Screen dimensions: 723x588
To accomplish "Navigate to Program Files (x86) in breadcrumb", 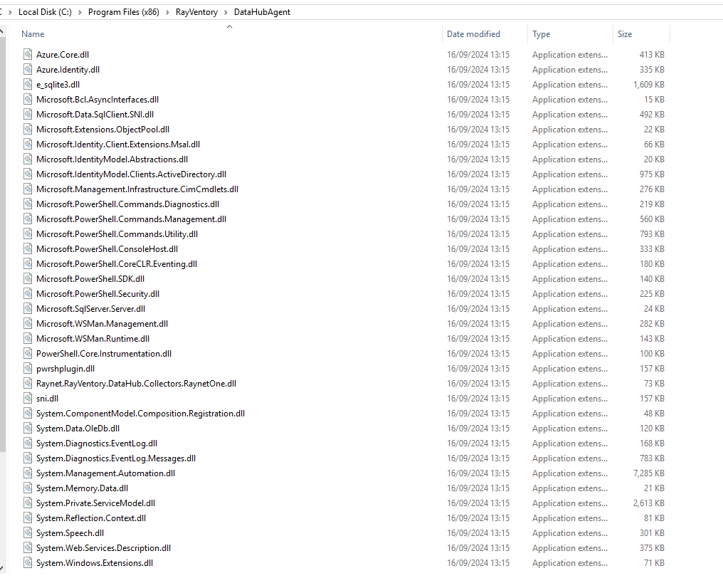I will (124, 12).
